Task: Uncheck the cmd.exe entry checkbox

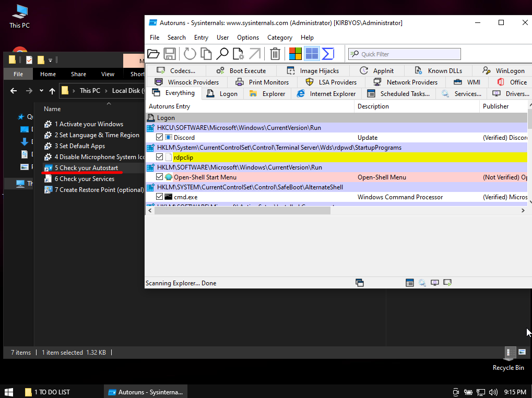Action: [159, 197]
